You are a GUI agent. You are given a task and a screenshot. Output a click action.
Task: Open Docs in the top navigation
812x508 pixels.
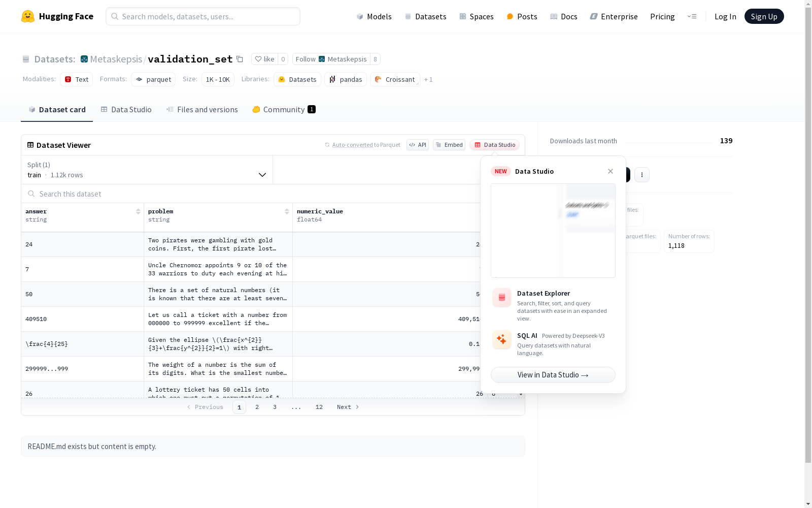coord(564,16)
